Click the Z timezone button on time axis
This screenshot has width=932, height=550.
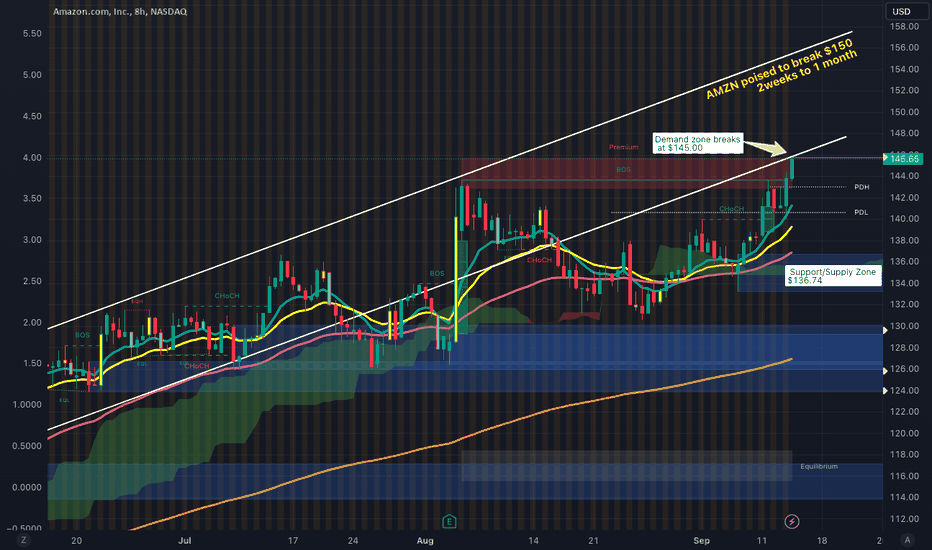pyautogui.click(x=23, y=540)
